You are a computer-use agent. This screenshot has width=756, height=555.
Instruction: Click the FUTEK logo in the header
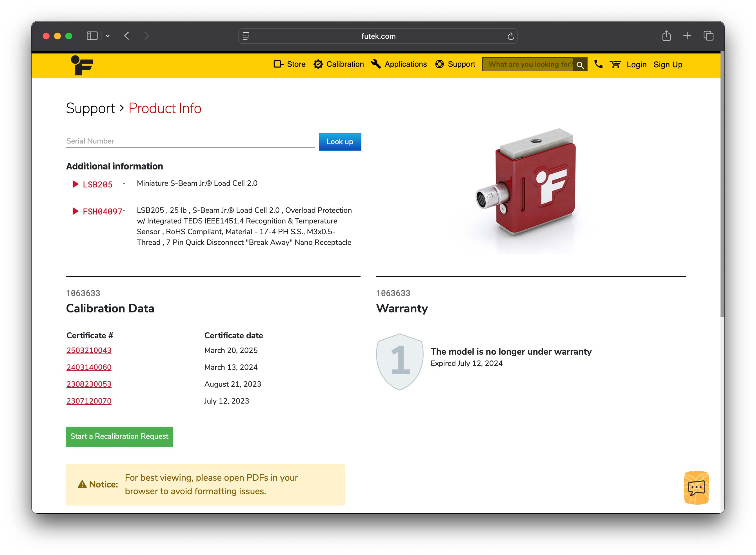pyautogui.click(x=82, y=65)
